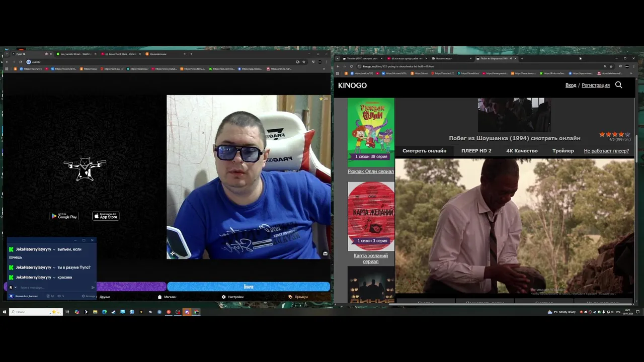Bookmark the page with left browser star
Image resolution: width=644 pixels, height=362 pixels.
click(303, 62)
